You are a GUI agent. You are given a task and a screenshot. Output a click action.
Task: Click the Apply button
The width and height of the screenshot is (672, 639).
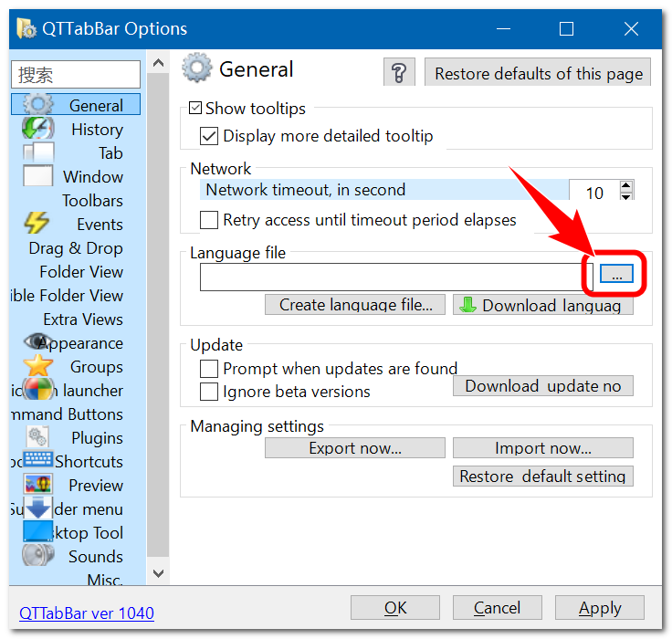[x=600, y=608]
